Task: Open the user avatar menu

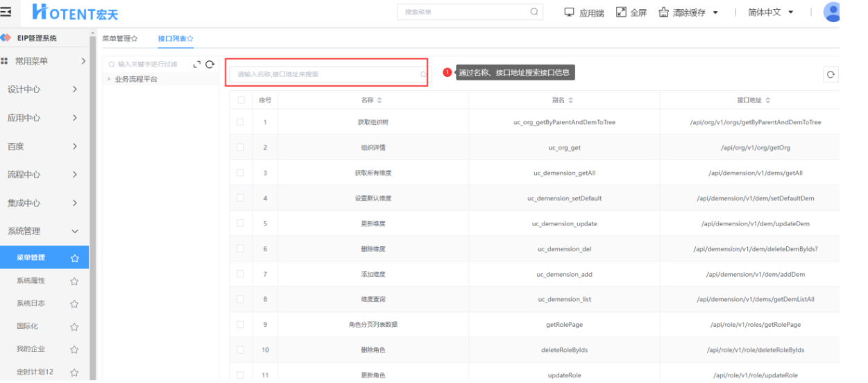Action: pos(831,12)
